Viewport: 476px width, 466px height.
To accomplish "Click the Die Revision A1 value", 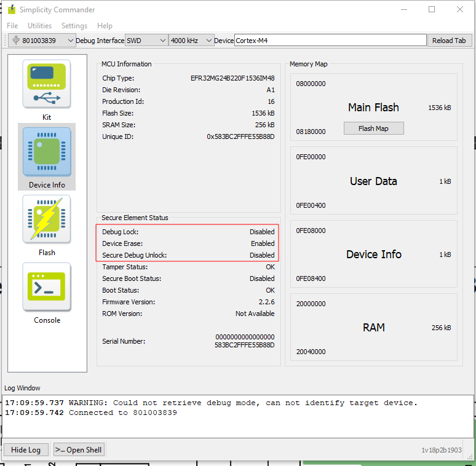I will point(271,90).
